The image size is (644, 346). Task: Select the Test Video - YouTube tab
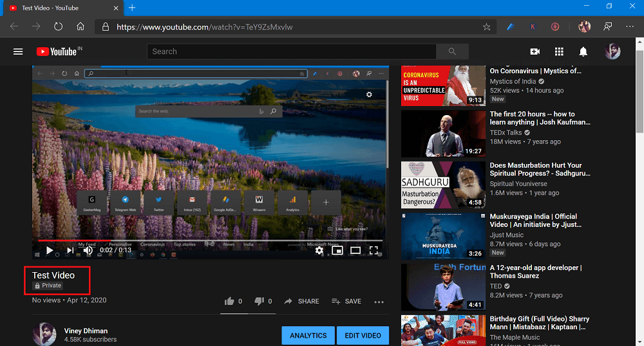tap(64, 8)
